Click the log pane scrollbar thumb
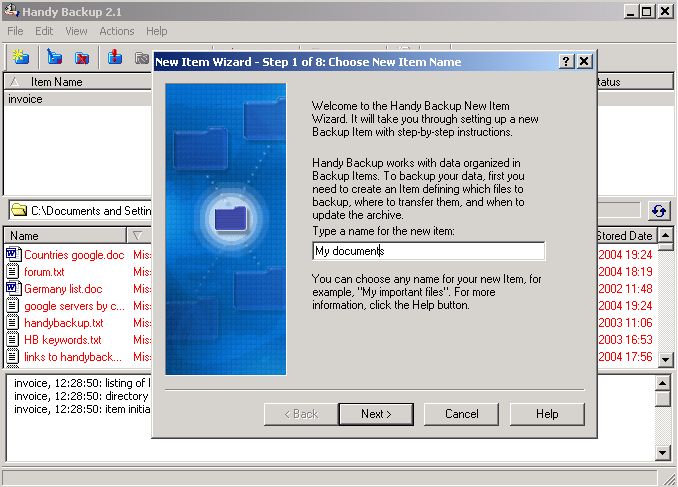Screen dimensions: 678x487 click(x=663, y=399)
